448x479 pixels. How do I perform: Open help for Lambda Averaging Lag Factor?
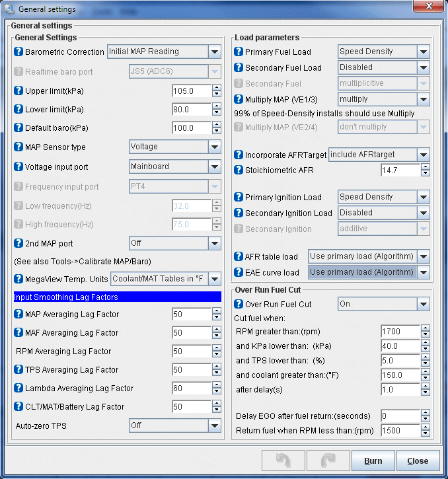pos(19,388)
